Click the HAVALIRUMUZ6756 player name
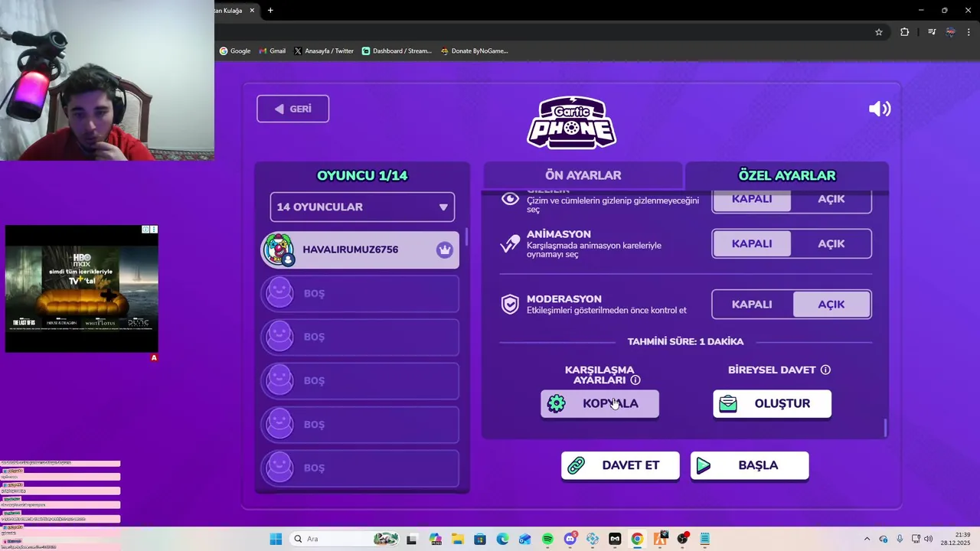980x551 pixels. pyautogui.click(x=350, y=249)
